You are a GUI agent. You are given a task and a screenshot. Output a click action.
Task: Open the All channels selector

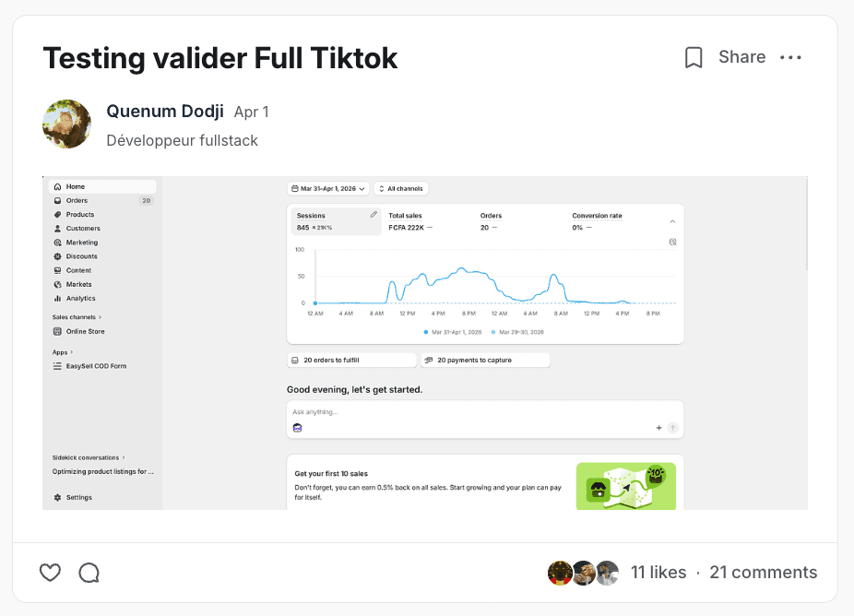click(401, 188)
